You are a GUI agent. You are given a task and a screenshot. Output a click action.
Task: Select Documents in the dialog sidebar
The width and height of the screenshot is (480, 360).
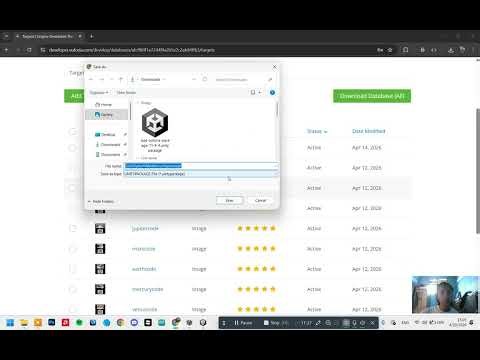(108, 155)
